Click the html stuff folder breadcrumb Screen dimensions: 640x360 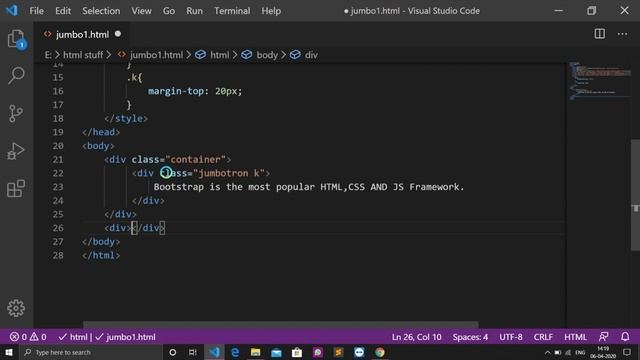[83, 55]
